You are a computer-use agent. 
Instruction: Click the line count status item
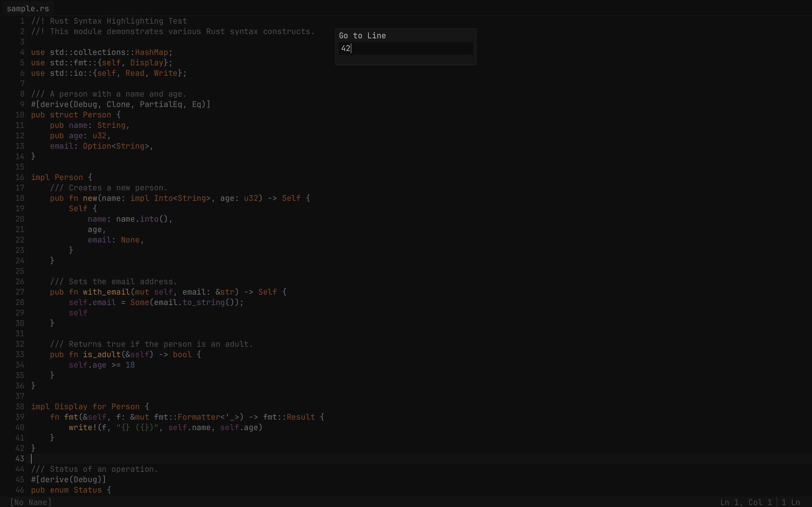791,502
